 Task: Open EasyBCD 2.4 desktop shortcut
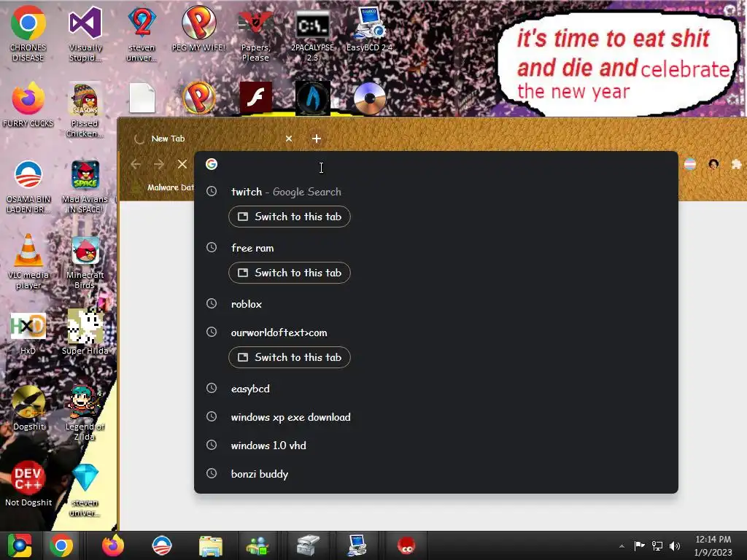pyautogui.click(x=369, y=28)
